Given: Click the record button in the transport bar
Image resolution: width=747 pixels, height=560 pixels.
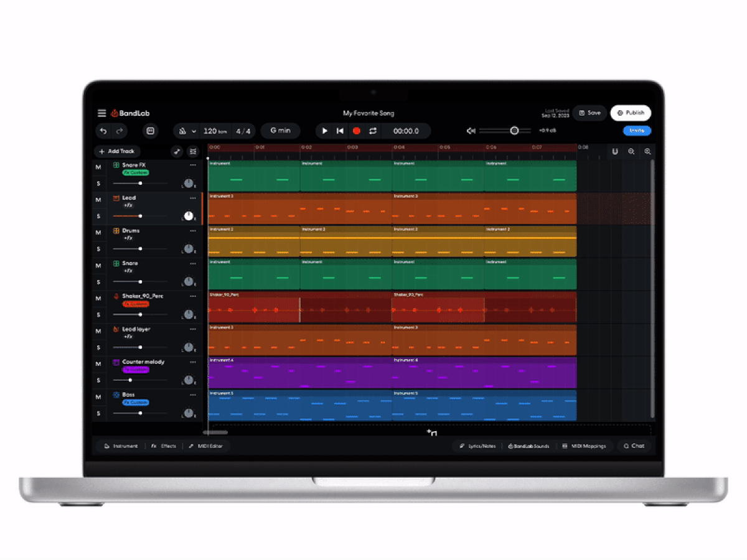Looking at the screenshot, I should pyautogui.click(x=356, y=131).
